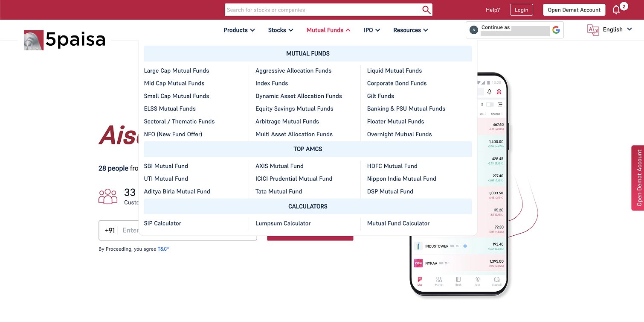Open ELSS Mutual Funds
The height and width of the screenshot is (322, 644).
pos(170,108)
